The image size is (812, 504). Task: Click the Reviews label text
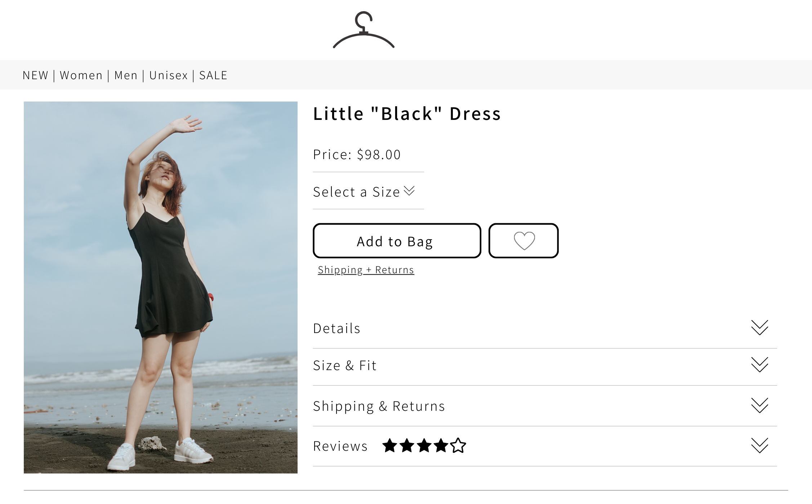tap(340, 446)
